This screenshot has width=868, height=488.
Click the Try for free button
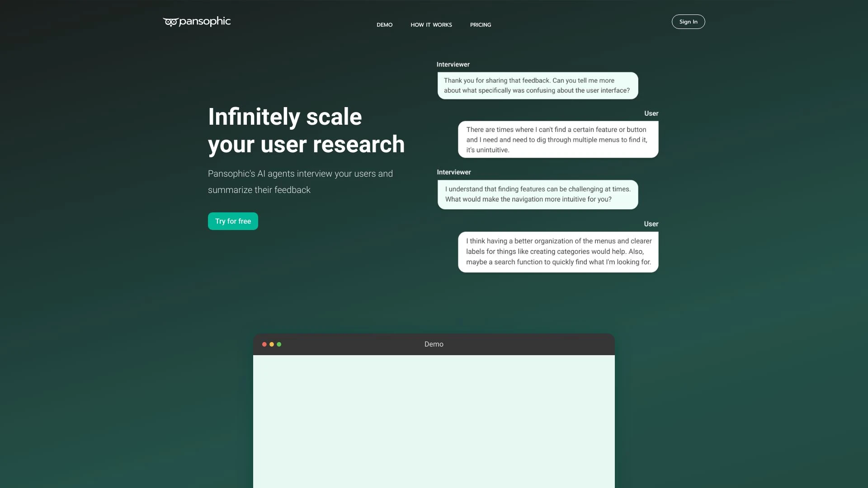coord(232,221)
